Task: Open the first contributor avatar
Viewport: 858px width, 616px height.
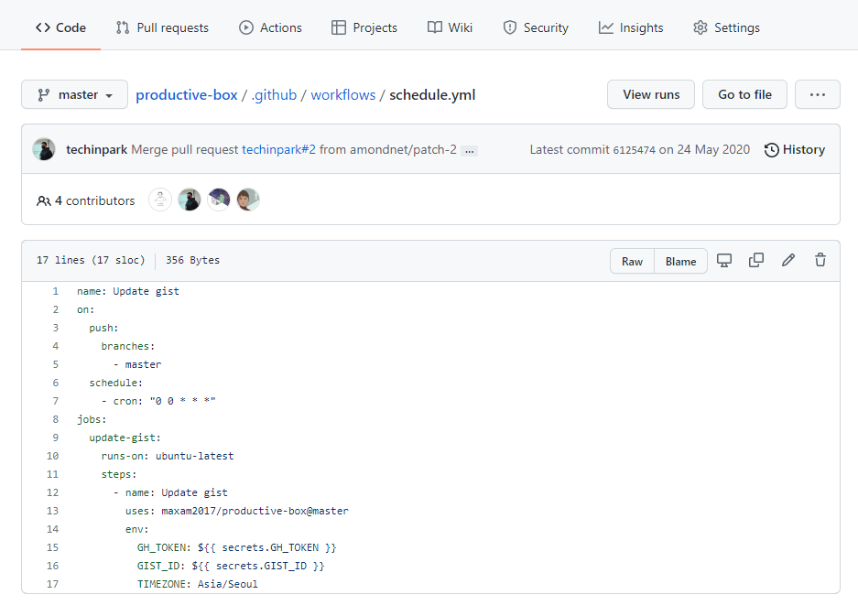Action: [x=160, y=200]
